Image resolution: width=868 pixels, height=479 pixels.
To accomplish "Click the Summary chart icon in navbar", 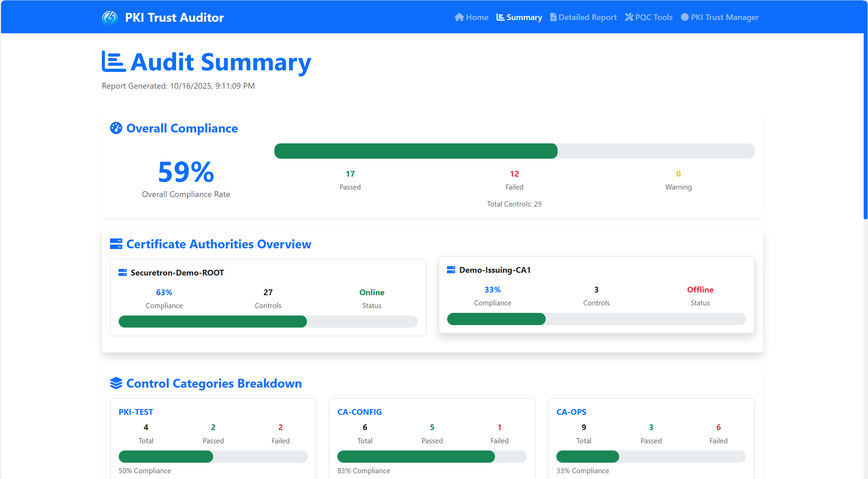I will pos(500,17).
